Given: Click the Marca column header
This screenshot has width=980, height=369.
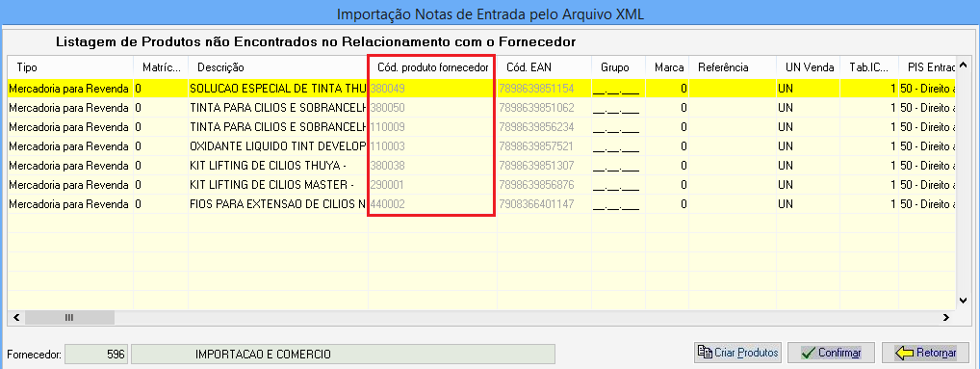Looking at the screenshot, I should [x=668, y=66].
